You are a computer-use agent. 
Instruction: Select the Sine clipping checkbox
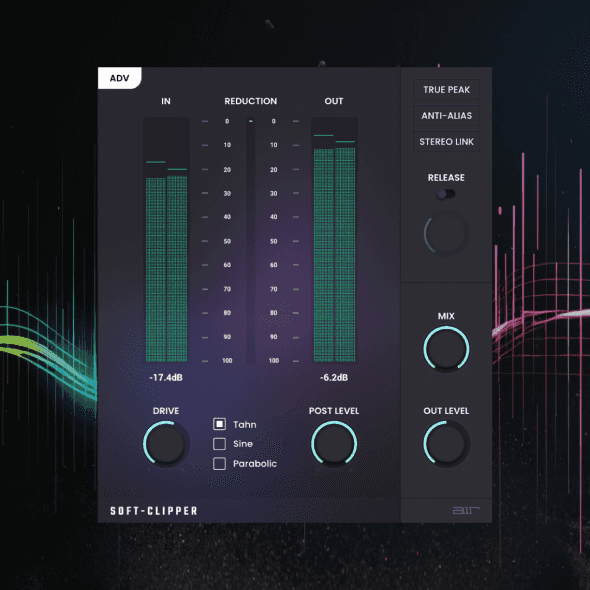pos(219,444)
